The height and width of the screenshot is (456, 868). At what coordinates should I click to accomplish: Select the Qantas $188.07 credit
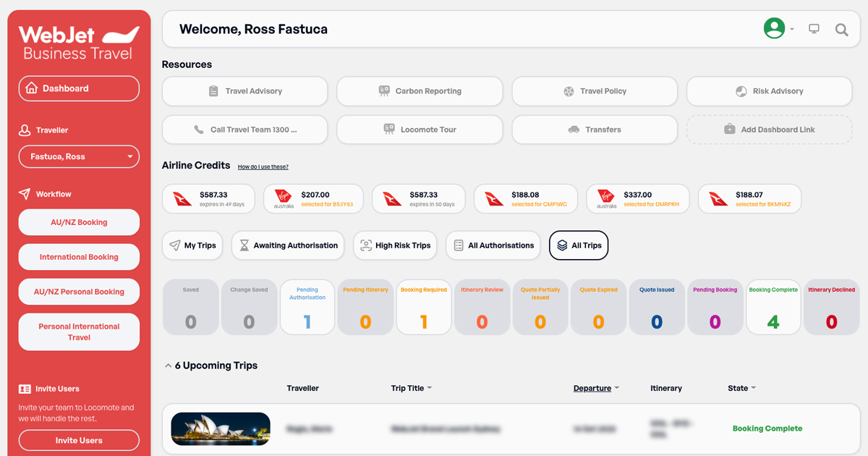(x=749, y=199)
